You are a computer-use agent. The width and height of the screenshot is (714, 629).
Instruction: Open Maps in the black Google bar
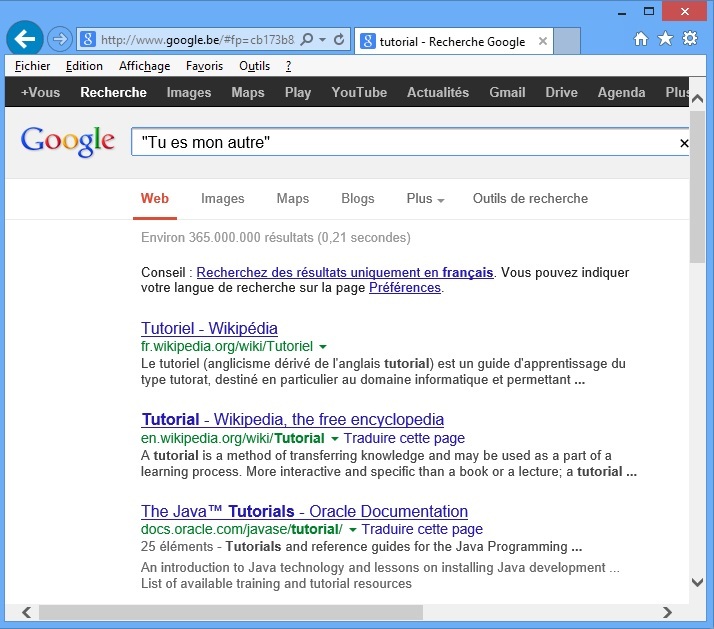pyautogui.click(x=248, y=92)
